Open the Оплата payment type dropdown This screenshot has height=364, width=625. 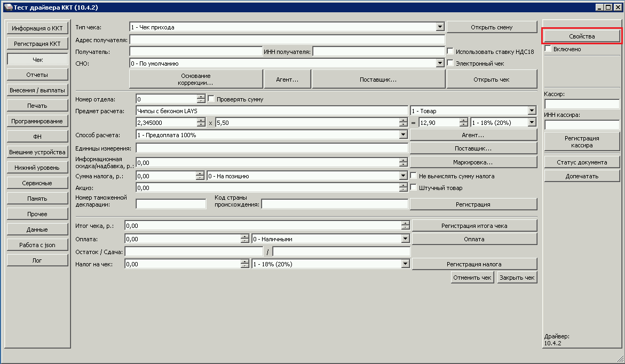click(405, 239)
